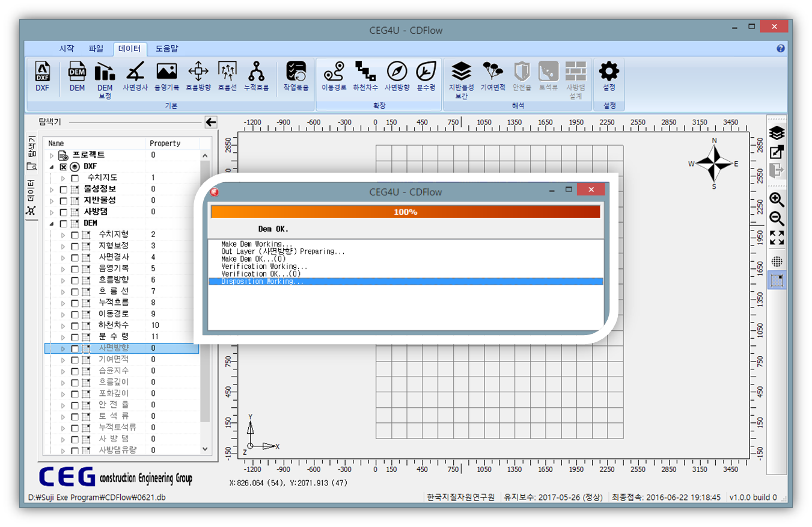Toggle the DXF layer checkbox
The image size is (812, 527).
click(x=63, y=167)
